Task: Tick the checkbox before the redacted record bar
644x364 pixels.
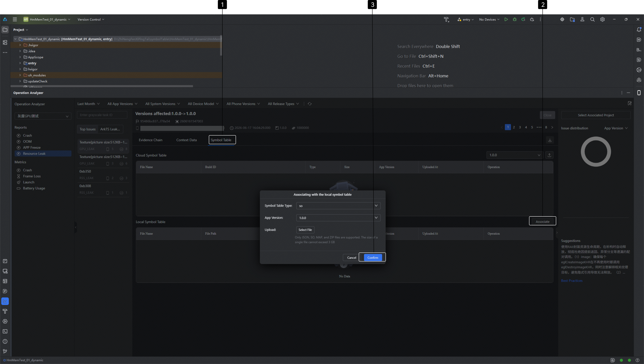Action: (137, 128)
